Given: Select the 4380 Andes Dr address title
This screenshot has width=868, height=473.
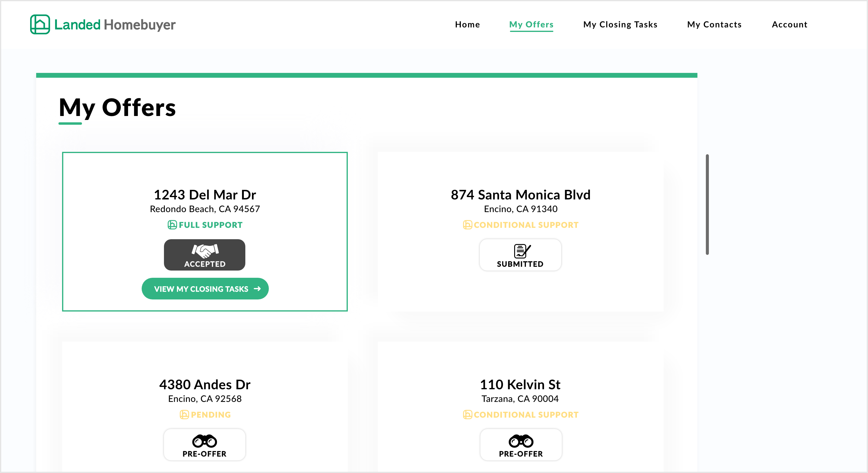Looking at the screenshot, I should click(x=205, y=384).
